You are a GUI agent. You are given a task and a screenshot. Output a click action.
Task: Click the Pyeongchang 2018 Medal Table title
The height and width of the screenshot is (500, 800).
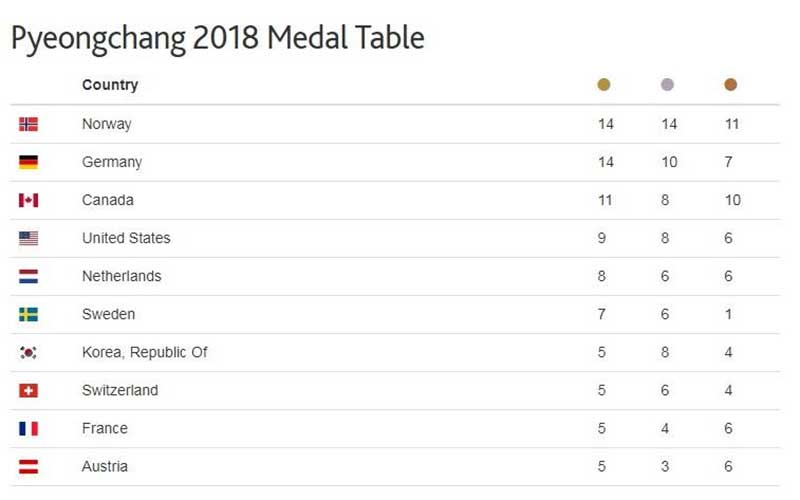pos(217,38)
